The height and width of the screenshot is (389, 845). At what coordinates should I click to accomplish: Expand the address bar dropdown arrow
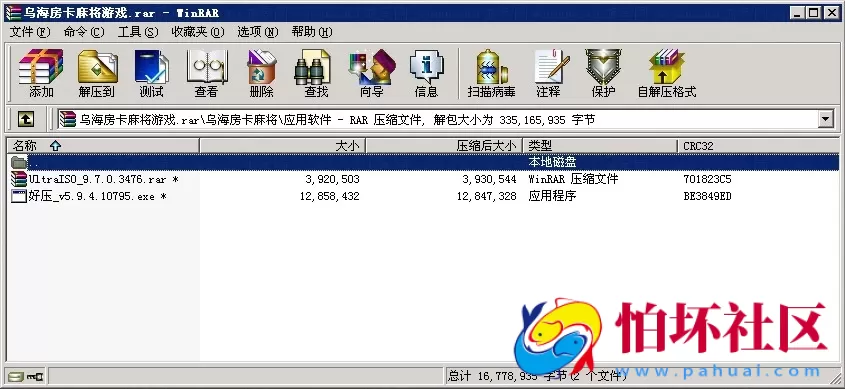point(826,119)
